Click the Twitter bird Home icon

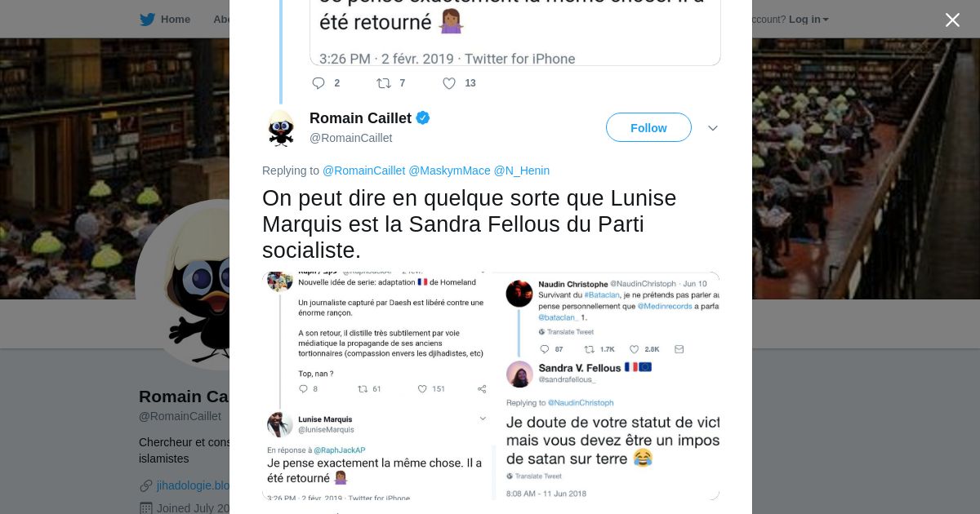point(147,20)
